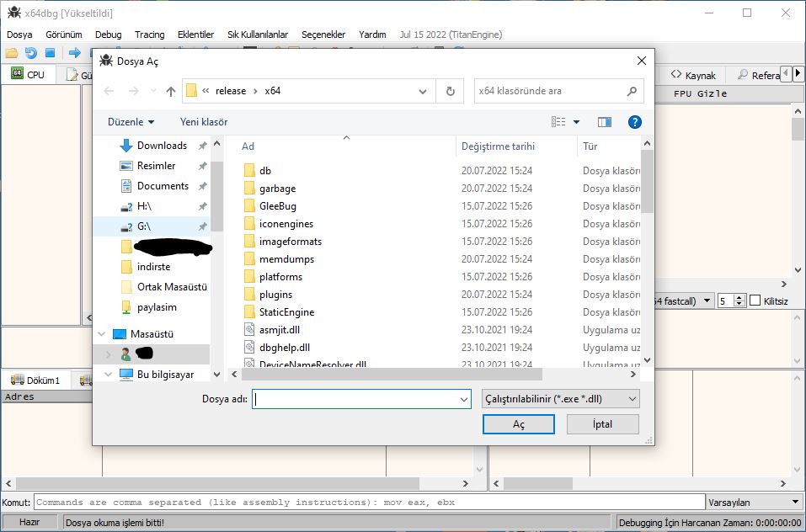806x532 pixels.
Task: Click the Aç button
Action: 519,424
